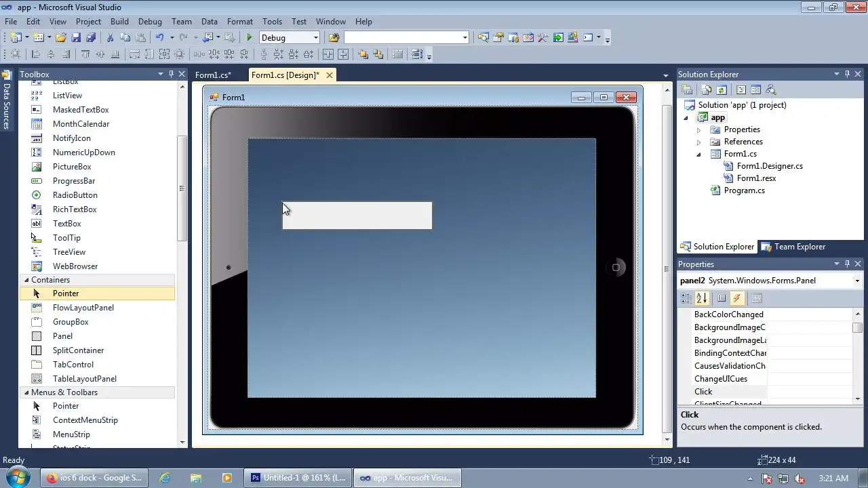Select PictureBox in the Toolbox
868x488 pixels.
coord(72,167)
